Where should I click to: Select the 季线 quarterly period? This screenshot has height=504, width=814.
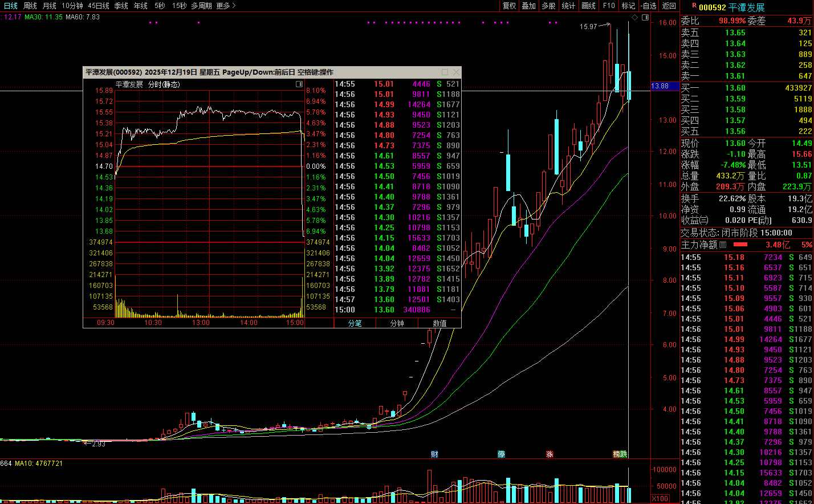(x=121, y=6)
